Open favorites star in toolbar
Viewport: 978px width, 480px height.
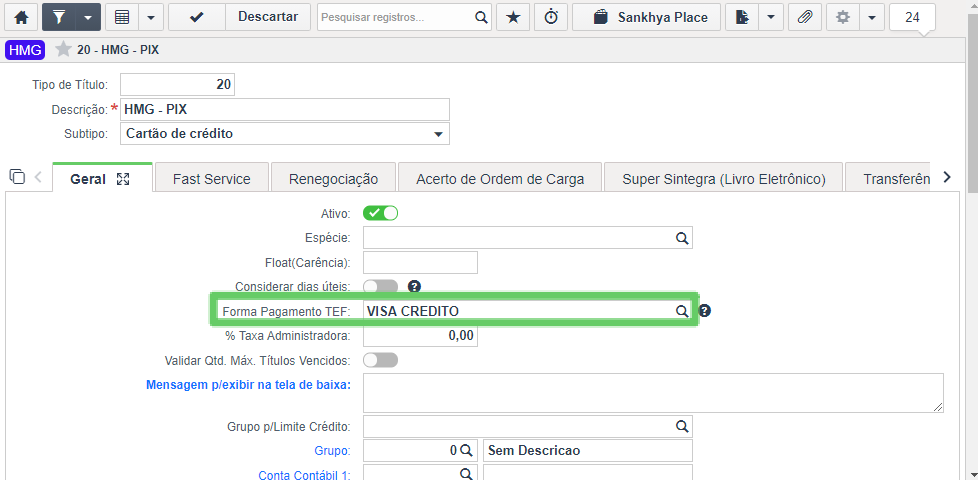click(x=513, y=17)
